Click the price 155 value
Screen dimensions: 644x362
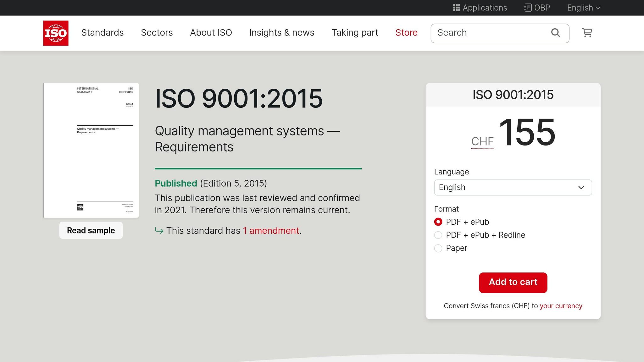coord(527,132)
